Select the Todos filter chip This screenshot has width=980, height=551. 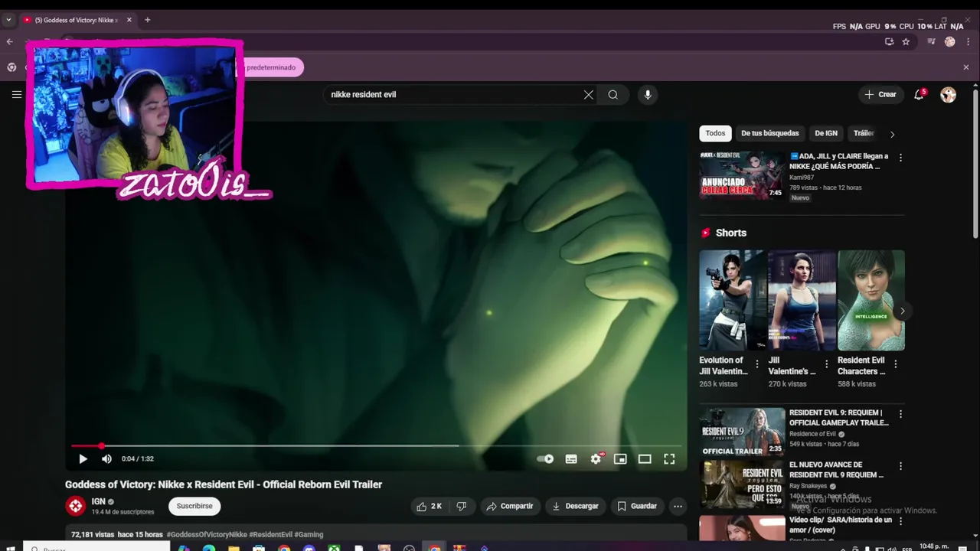point(715,133)
